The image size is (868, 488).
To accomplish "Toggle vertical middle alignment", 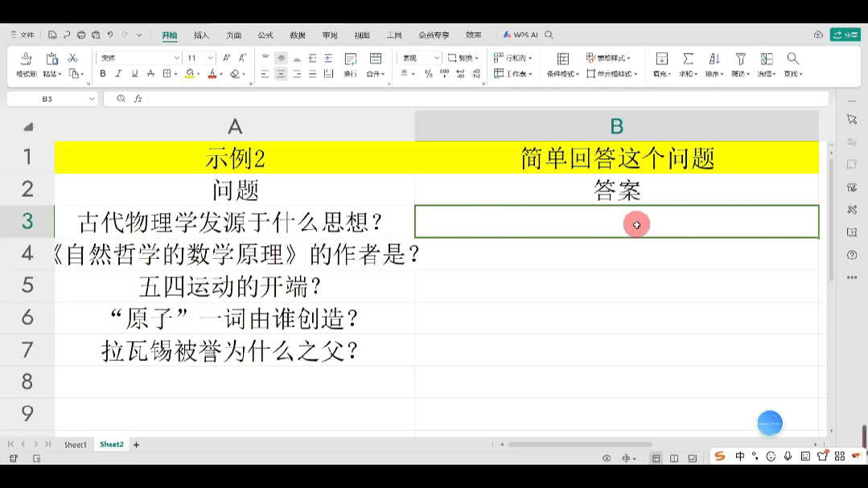I will pos(281,58).
